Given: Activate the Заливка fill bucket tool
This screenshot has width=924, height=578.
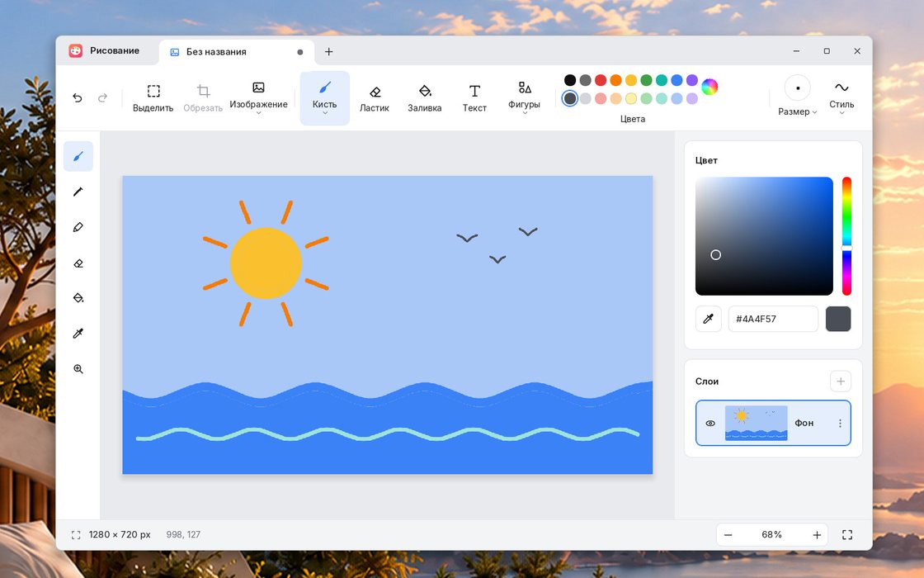Looking at the screenshot, I should [x=424, y=98].
